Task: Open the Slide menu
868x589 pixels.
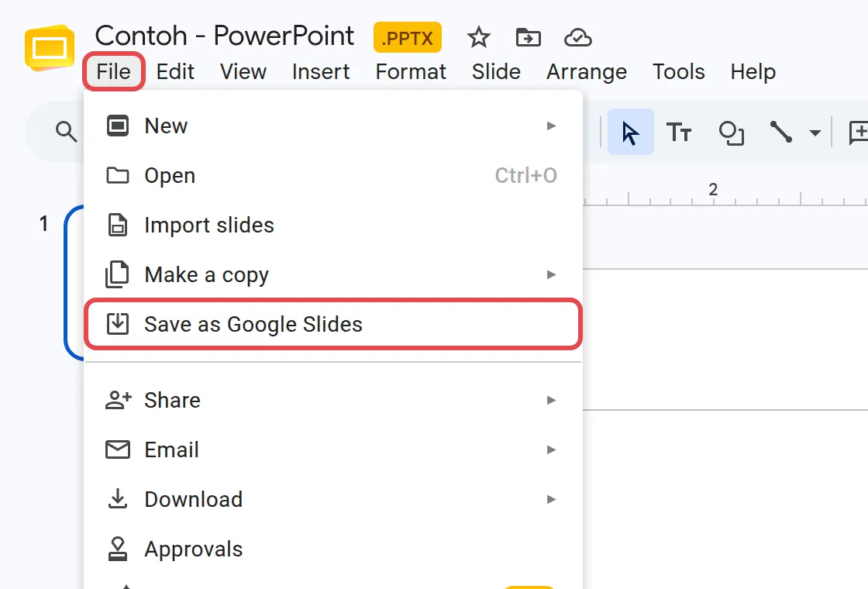Action: click(x=496, y=71)
